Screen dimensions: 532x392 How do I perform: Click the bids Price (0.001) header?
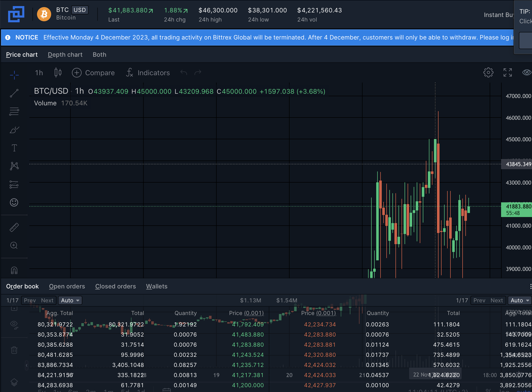coord(246,313)
